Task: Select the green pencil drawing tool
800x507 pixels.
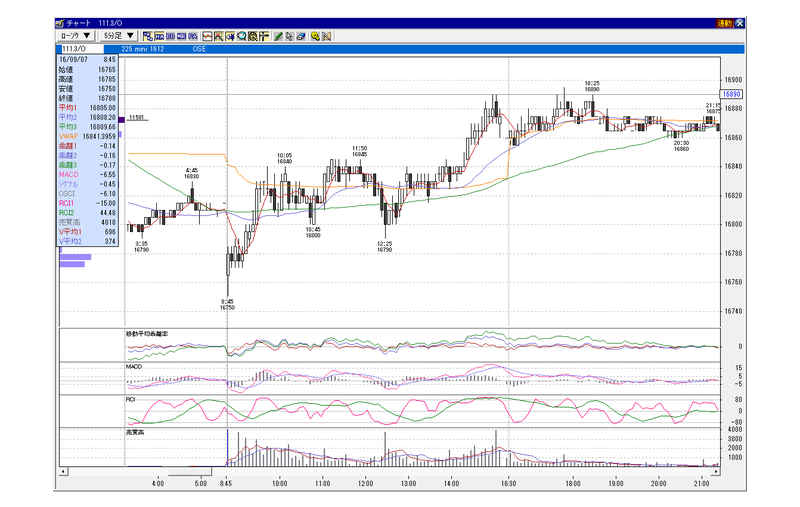Action: [x=278, y=36]
